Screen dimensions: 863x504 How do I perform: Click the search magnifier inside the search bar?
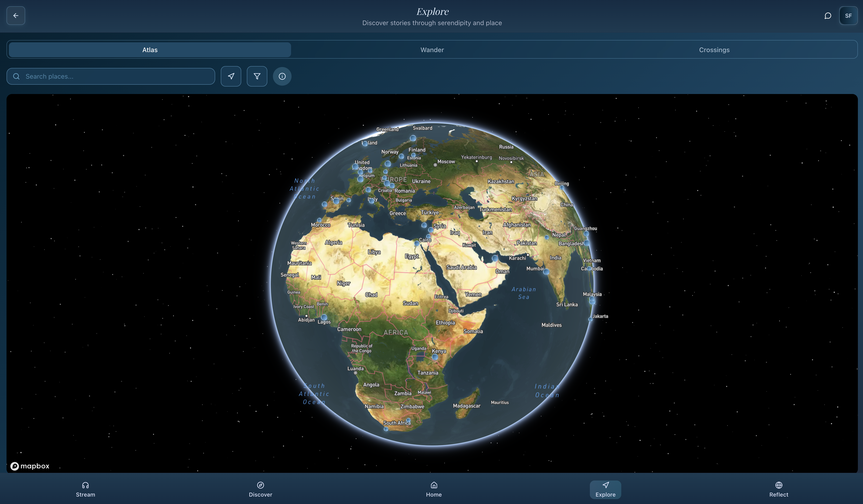click(16, 76)
